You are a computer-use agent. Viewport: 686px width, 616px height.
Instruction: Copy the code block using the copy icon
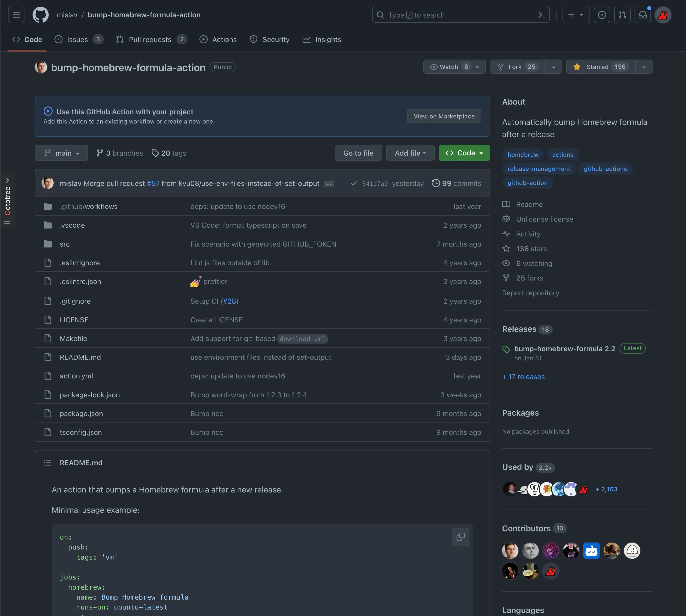pos(460,537)
